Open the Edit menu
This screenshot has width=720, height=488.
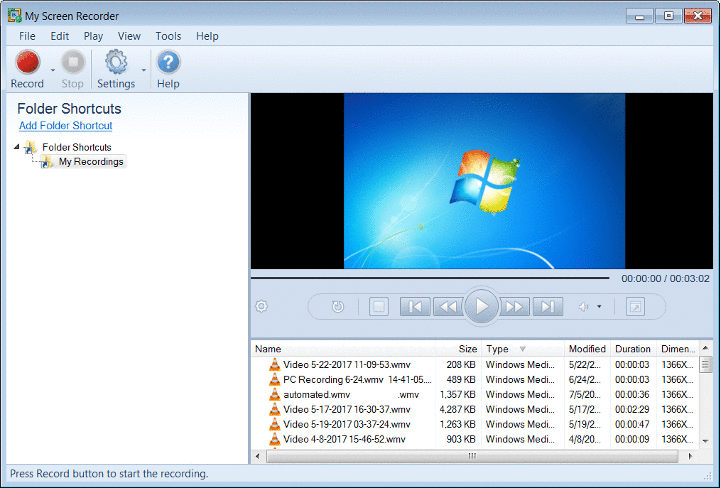coord(60,36)
